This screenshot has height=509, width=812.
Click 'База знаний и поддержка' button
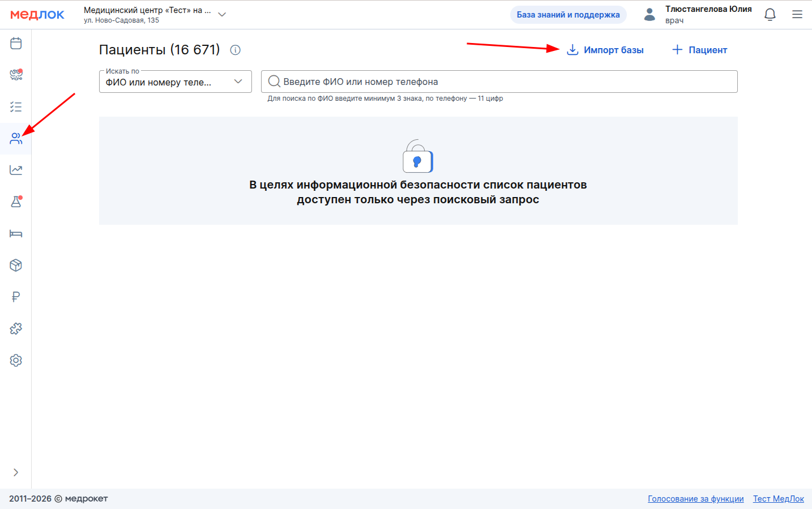[x=568, y=15]
